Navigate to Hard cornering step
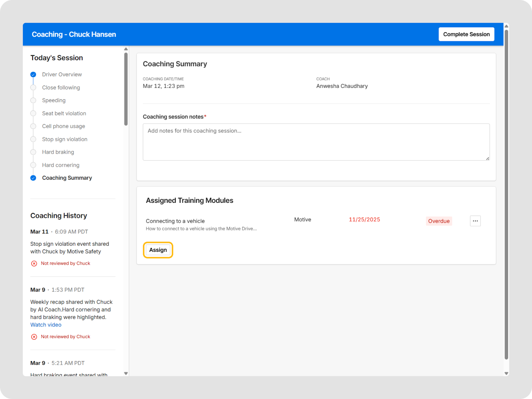This screenshot has height=399, width=532. pyautogui.click(x=61, y=165)
